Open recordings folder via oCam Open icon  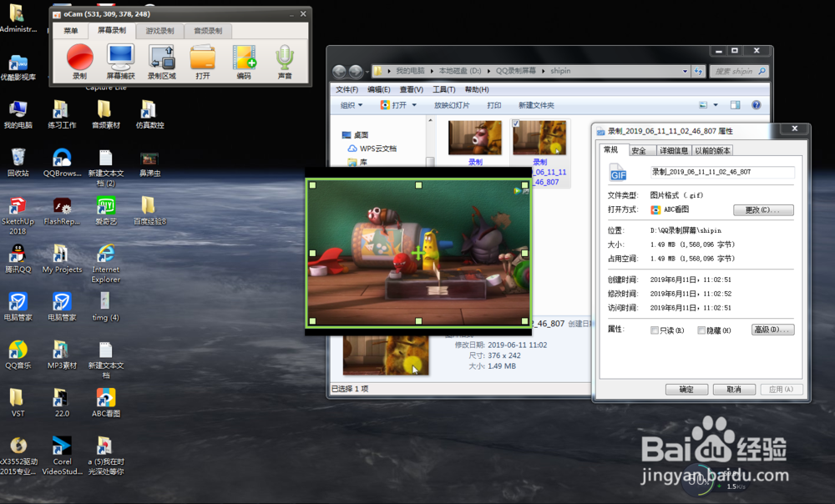click(x=203, y=58)
